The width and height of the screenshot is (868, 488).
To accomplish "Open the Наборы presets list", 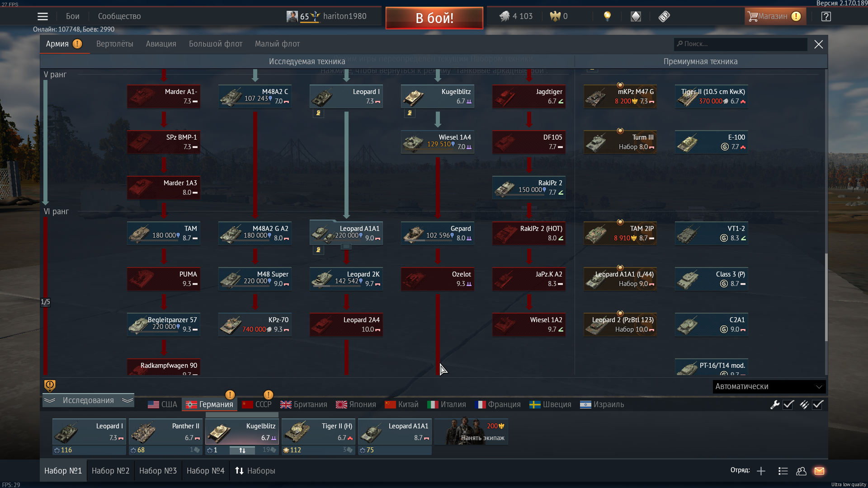I will tap(255, 471).
